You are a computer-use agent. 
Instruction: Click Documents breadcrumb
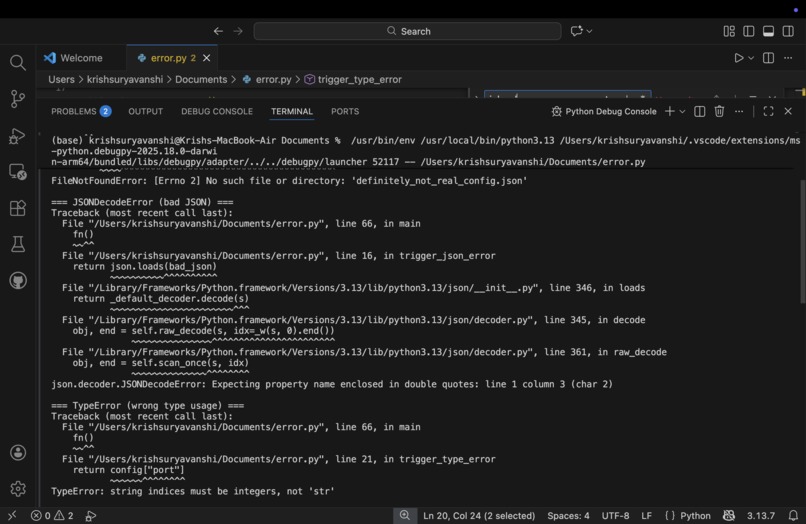201,80
